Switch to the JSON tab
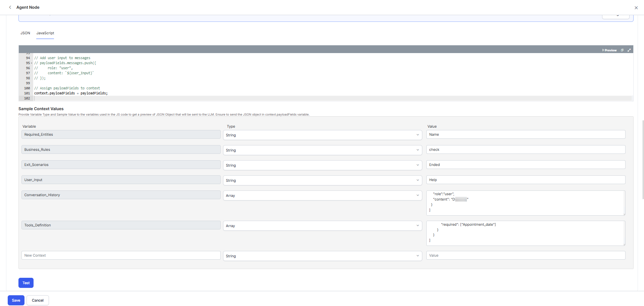 25,33
